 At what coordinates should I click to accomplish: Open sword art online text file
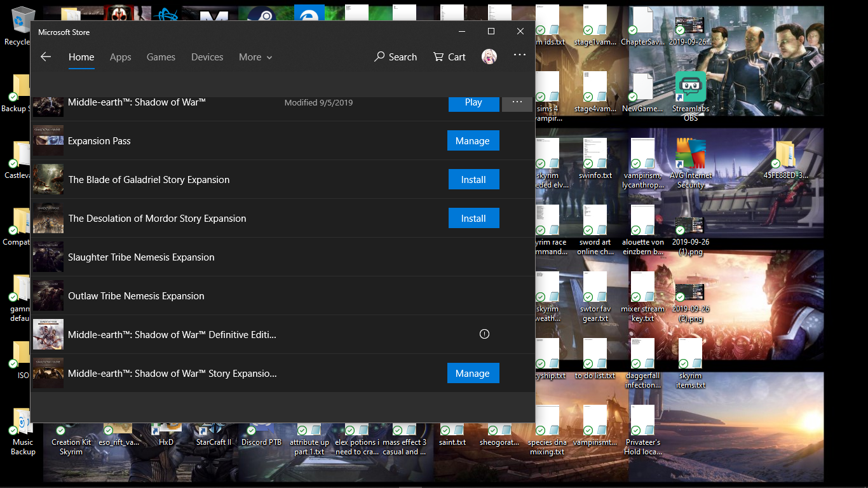point(595,230)
